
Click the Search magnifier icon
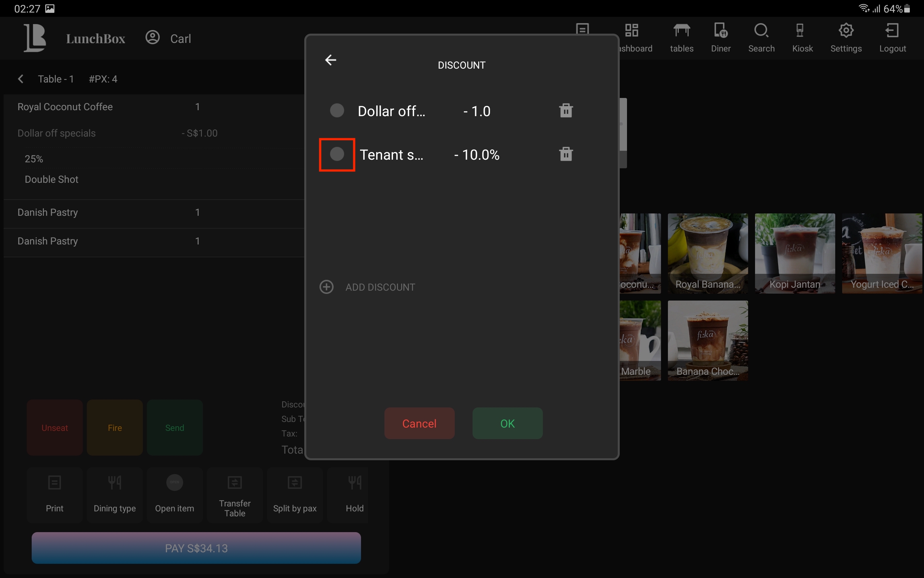[761, 31]
